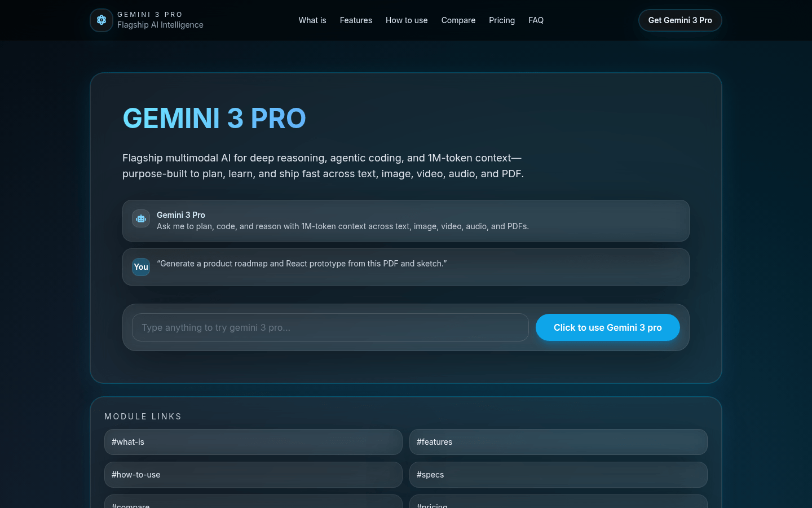Screen dimensions: 812x508
Task: Click the 'What is' navigation item
Action: tap(312, 20)
